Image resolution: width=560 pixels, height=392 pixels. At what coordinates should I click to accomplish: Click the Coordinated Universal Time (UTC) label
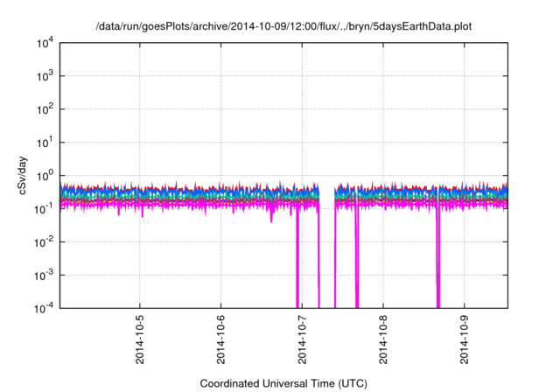283,383
